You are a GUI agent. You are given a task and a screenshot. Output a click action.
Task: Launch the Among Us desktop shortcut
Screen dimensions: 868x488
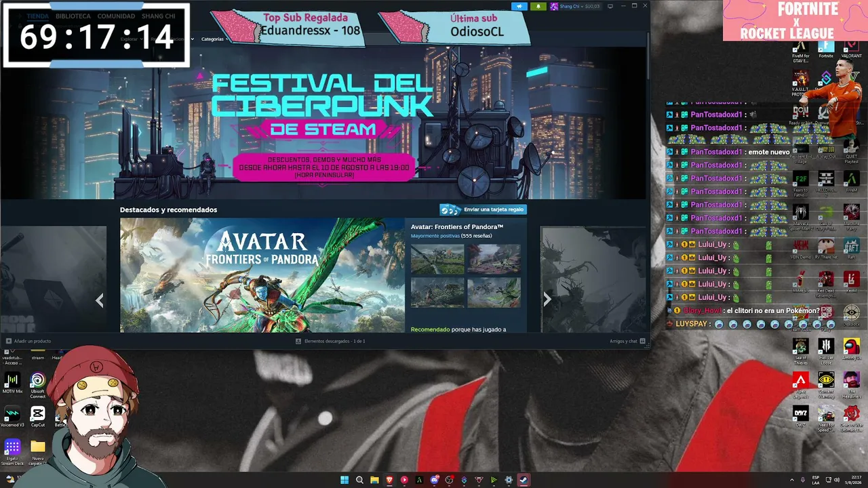[852, 348]
